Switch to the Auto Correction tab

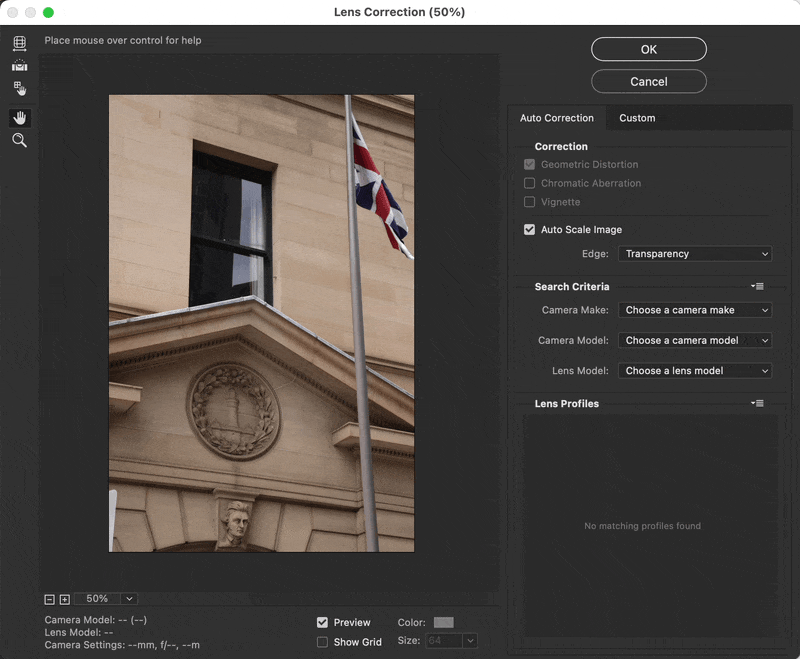[x=557, y=118]
